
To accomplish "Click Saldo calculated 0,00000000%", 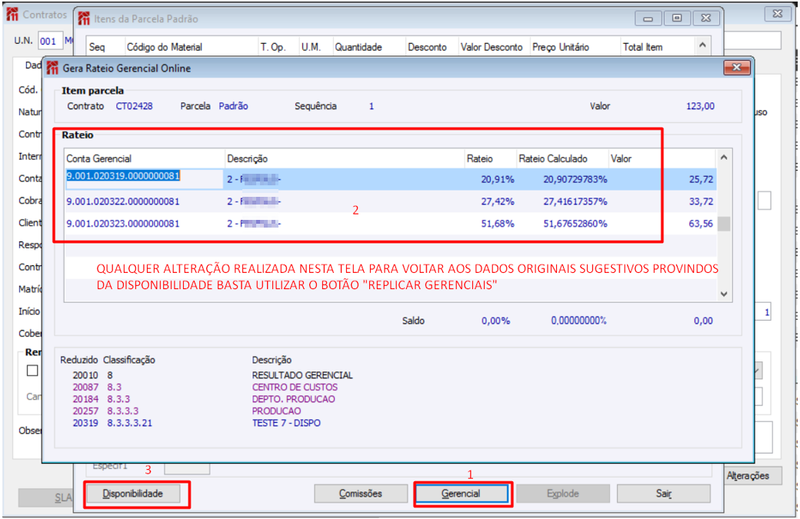I will click(579, 321).
